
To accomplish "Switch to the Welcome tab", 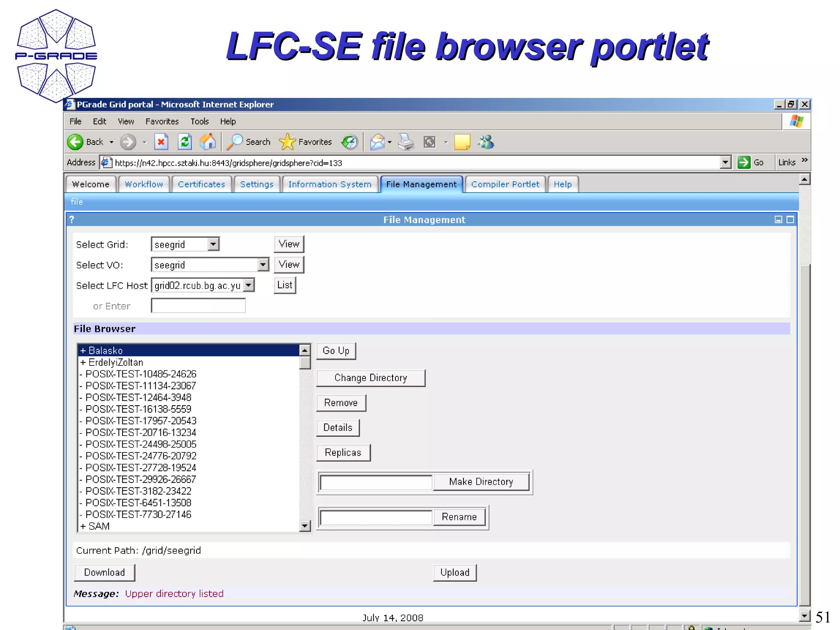I will [91, 185].
